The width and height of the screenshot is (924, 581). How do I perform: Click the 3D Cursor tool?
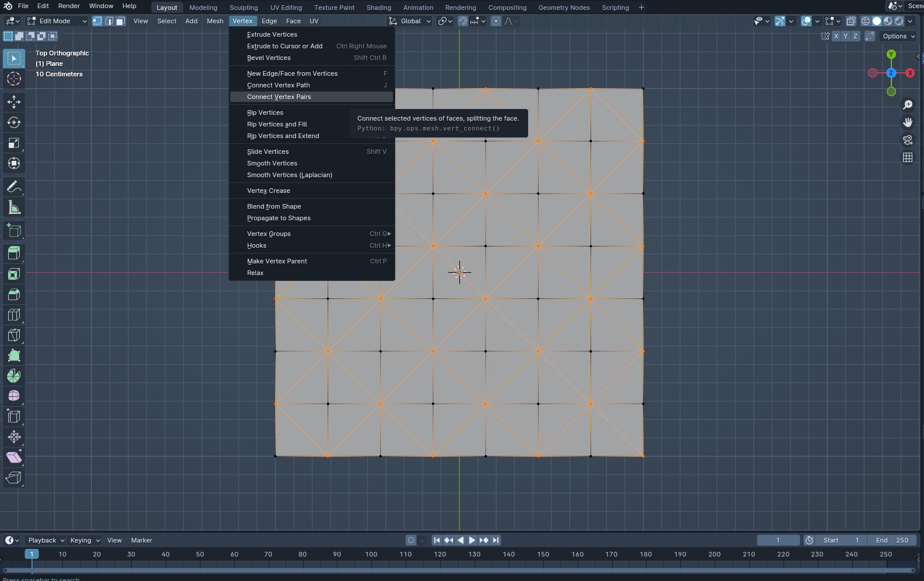14,79
